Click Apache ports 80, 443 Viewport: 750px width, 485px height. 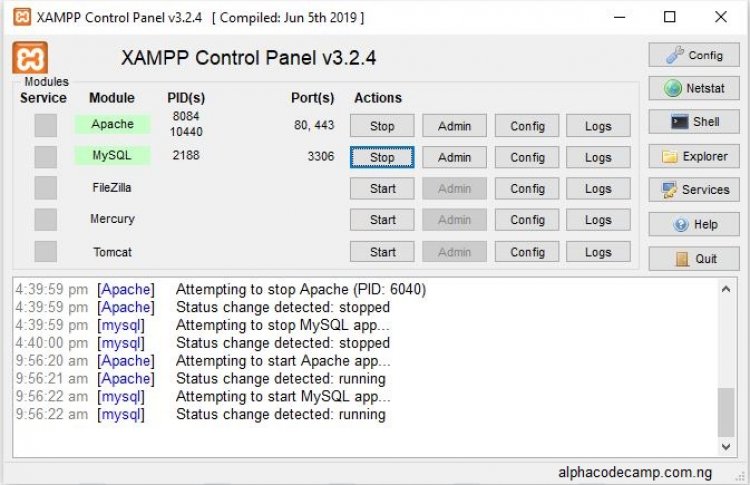(314, 125)
